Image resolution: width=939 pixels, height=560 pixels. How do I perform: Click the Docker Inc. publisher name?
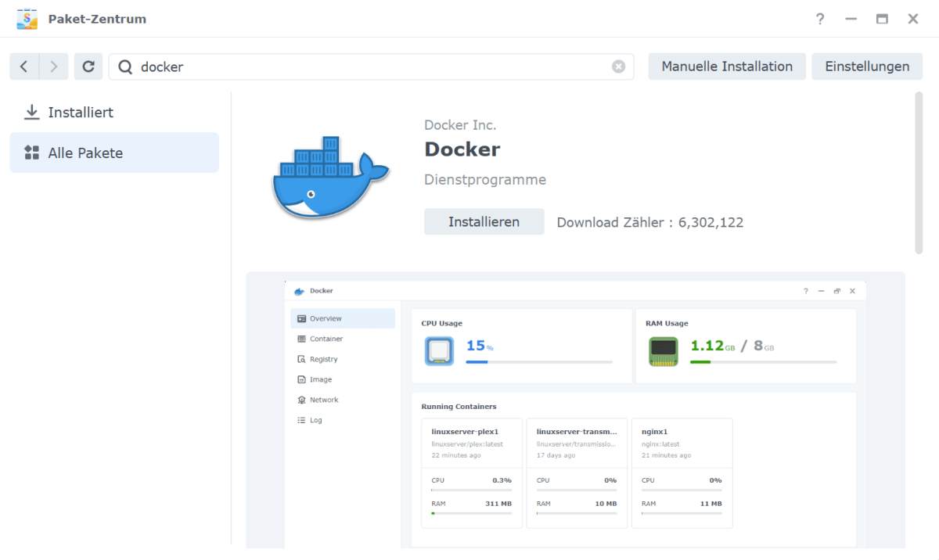[x=460, y=125]
